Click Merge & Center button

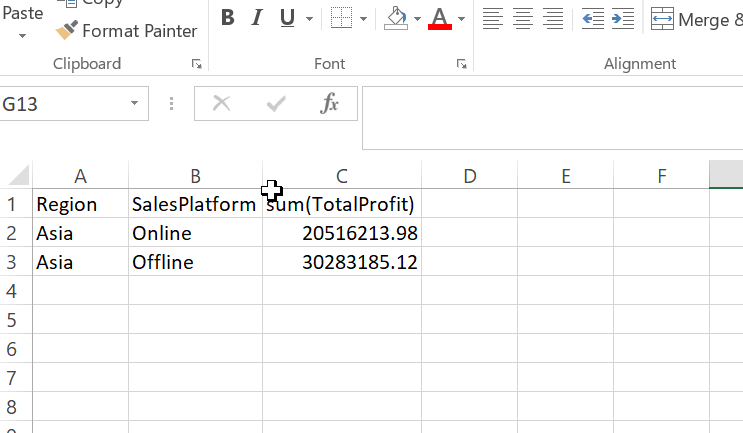point(697,19)
